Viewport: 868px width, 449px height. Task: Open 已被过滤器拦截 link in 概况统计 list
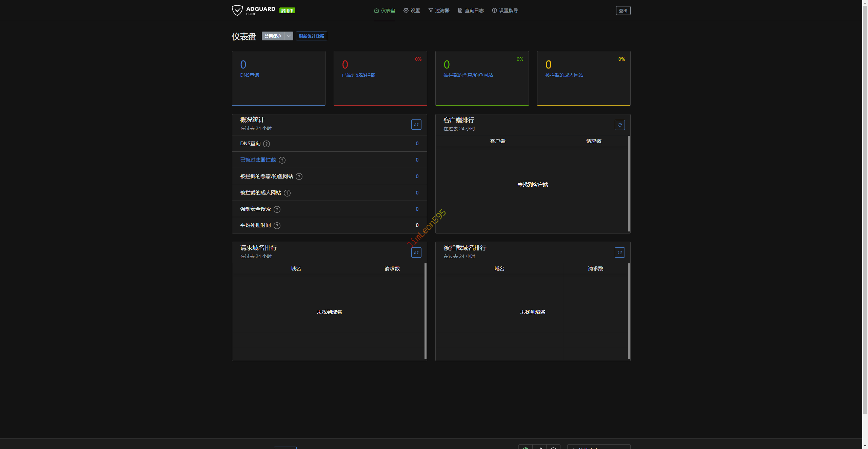pyautogui.click(x=258, y=160)
